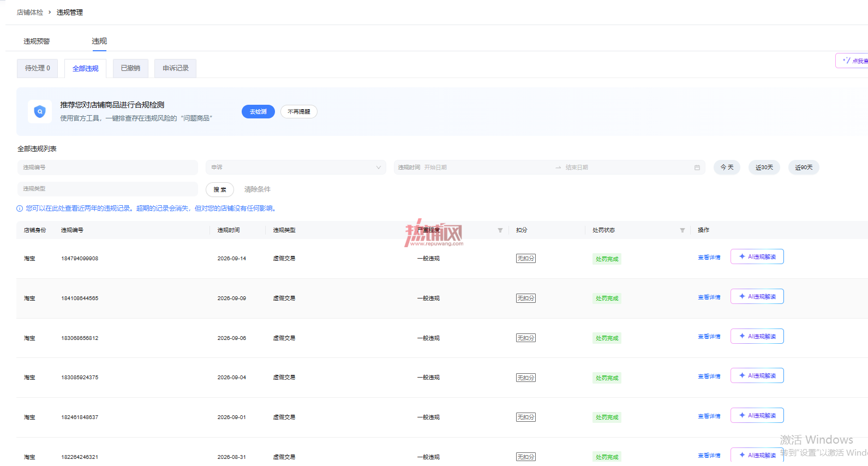Open the 违规时间 start date picker
This screenshot has width=868, height=466.
pos(475,168)
